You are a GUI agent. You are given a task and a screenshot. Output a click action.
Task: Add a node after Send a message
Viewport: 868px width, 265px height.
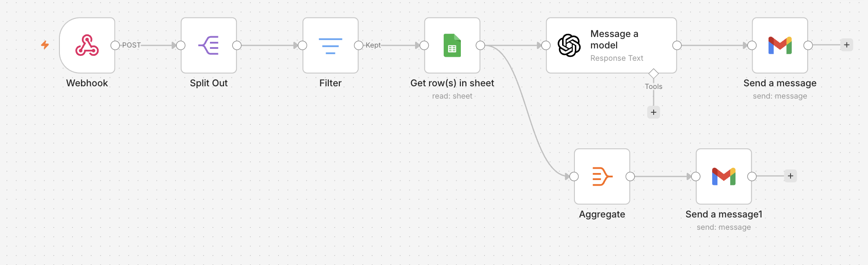click(x=846, y=45)
